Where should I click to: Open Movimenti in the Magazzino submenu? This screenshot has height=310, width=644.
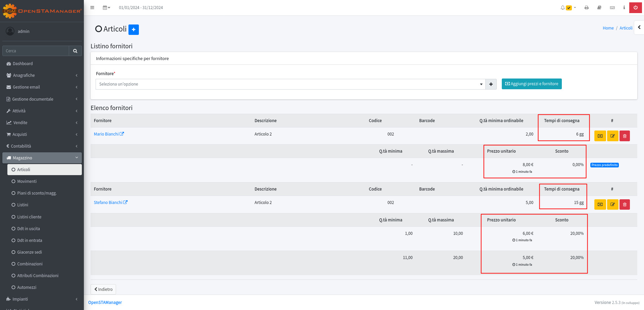27,182
